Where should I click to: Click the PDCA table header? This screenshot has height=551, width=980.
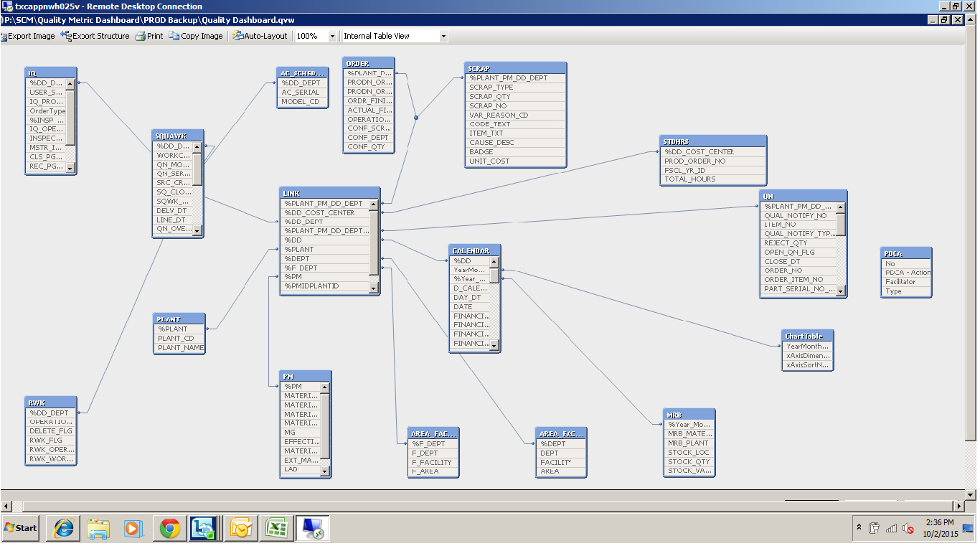point(906,254)
